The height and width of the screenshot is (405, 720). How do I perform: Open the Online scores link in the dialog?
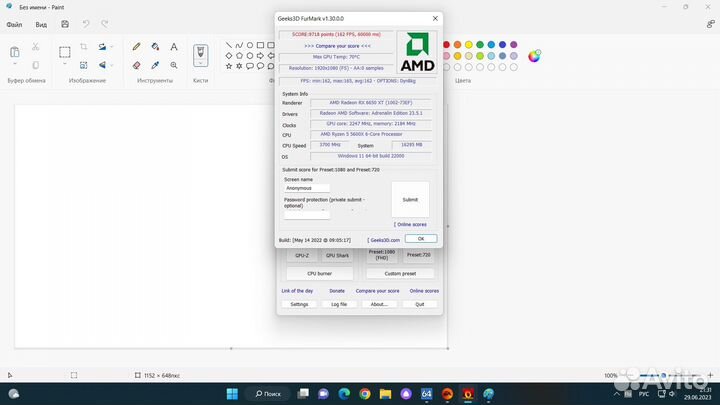[x=410, y=225]
